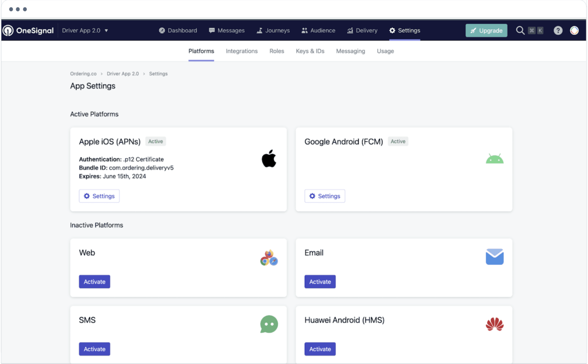The image size is (588, 364).
Task: Navigate to Audience
Action: [x=318, y=31]
